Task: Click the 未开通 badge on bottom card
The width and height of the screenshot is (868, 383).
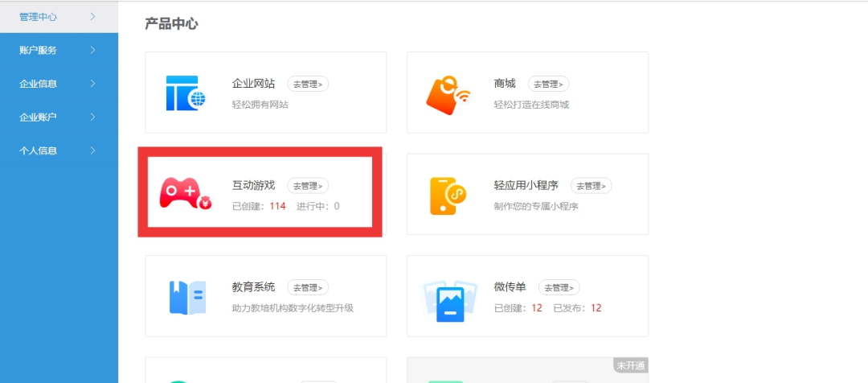Action: coord(629,366)
